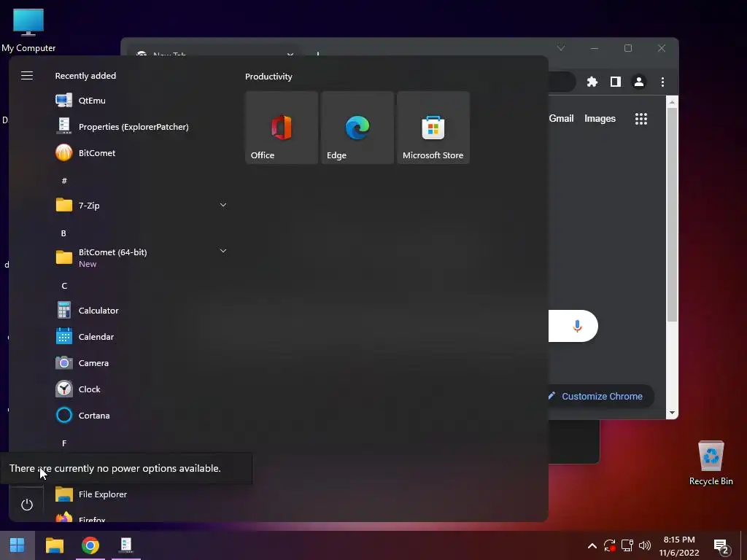Open the Microsoft Store tile
This screenshot has height=560, width=747.
point(433,128)
